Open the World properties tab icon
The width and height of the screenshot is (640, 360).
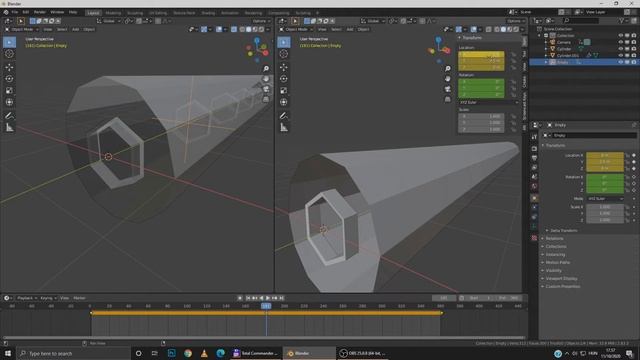pyautogui.click(x=534, y=186)
